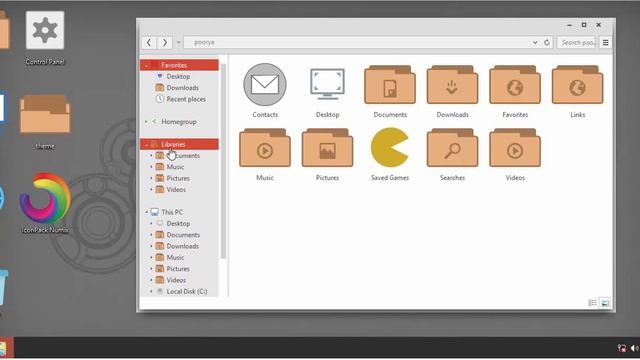Image resolution: width=640 pixels, height=360 pixels.
Task: Open the Contacts envelope icon
Action: coord(265,85)
